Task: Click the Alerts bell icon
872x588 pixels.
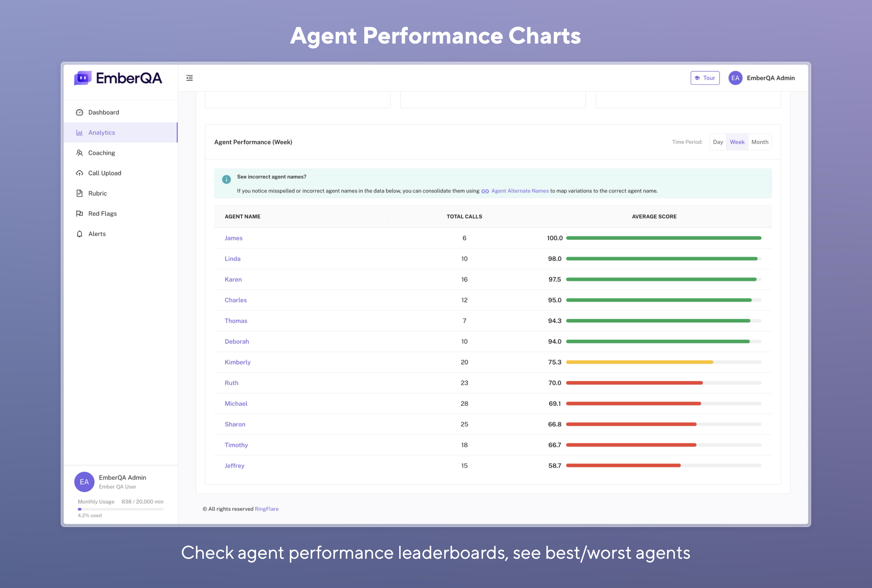Action: (x=79, y=234)
